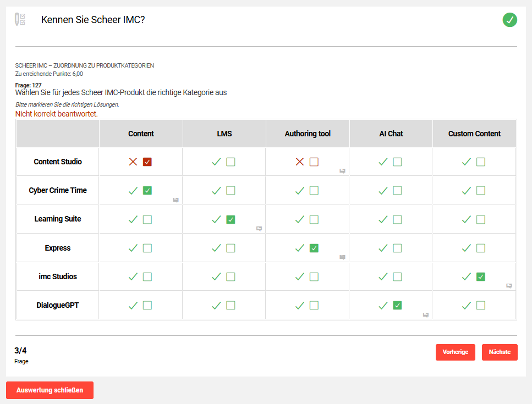Click the red X mark in Content Studio Content cell
The height and width of the screenshot is (404, 532).
click(x=133, y=162)
